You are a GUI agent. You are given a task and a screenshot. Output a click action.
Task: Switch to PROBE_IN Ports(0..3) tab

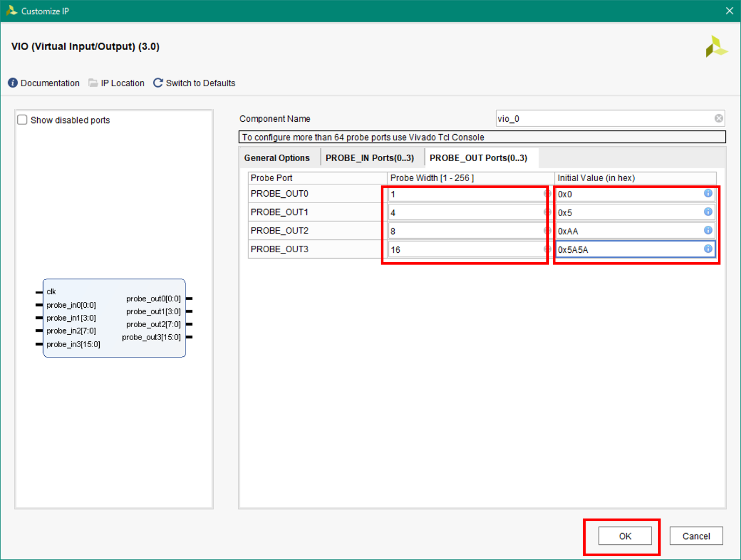[x=370, y=158]
